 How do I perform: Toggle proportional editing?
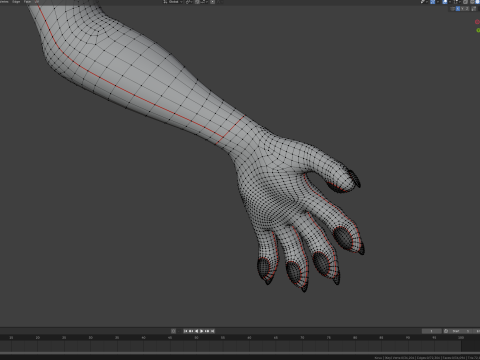pos(212,2)
